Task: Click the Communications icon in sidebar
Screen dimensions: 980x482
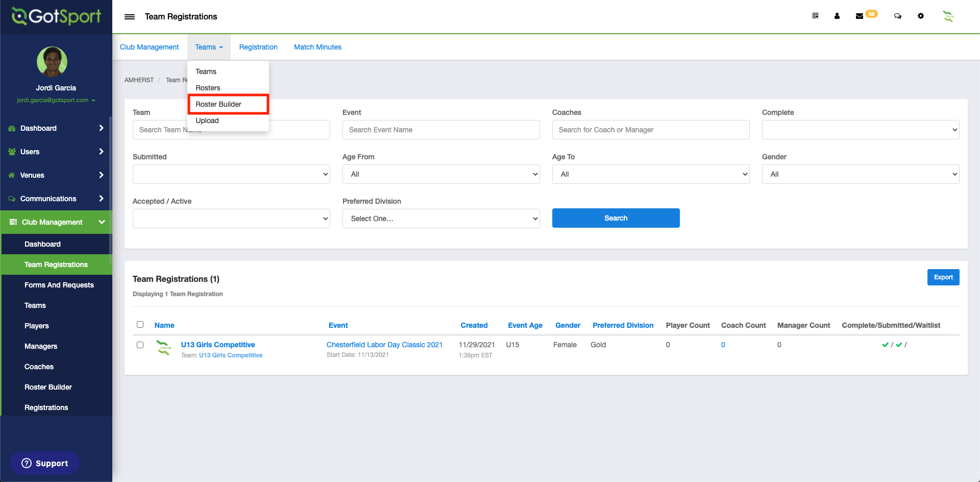Action: [12, 199]
